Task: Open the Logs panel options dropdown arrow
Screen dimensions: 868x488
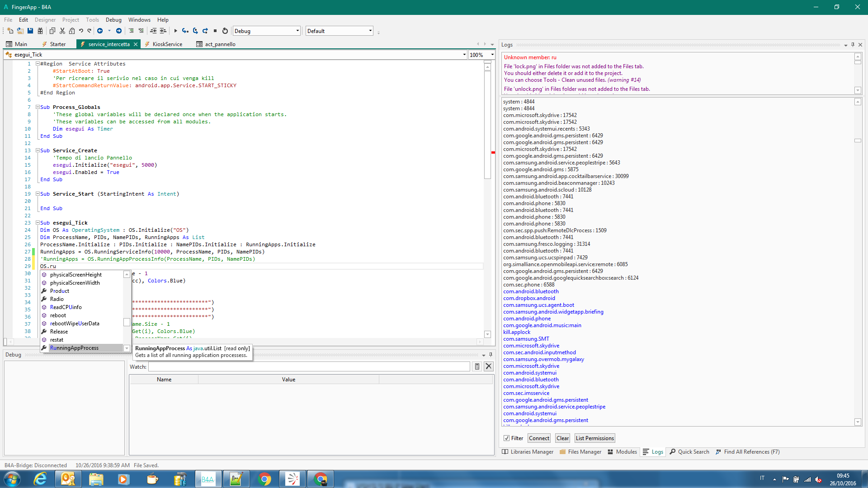Action: 845,45
